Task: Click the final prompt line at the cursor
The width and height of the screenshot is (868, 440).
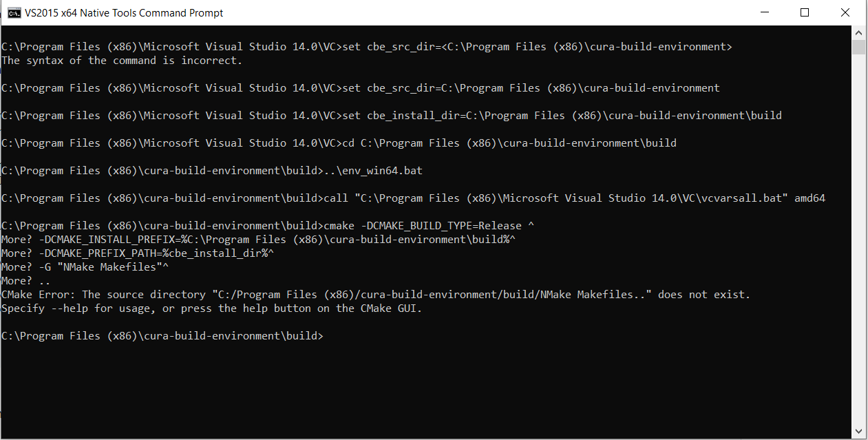Action: [x=162, y=336]
